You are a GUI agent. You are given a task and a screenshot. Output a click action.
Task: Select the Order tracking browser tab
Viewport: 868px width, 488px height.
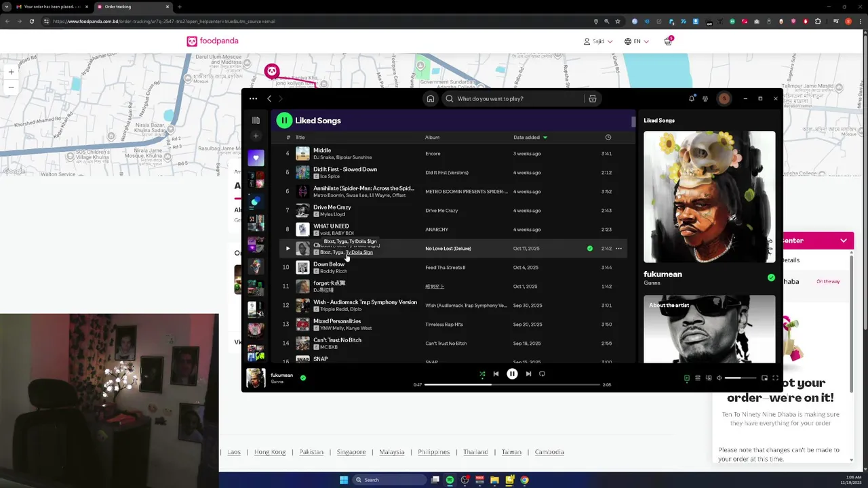pyautogui.click(x=132, y=7)
